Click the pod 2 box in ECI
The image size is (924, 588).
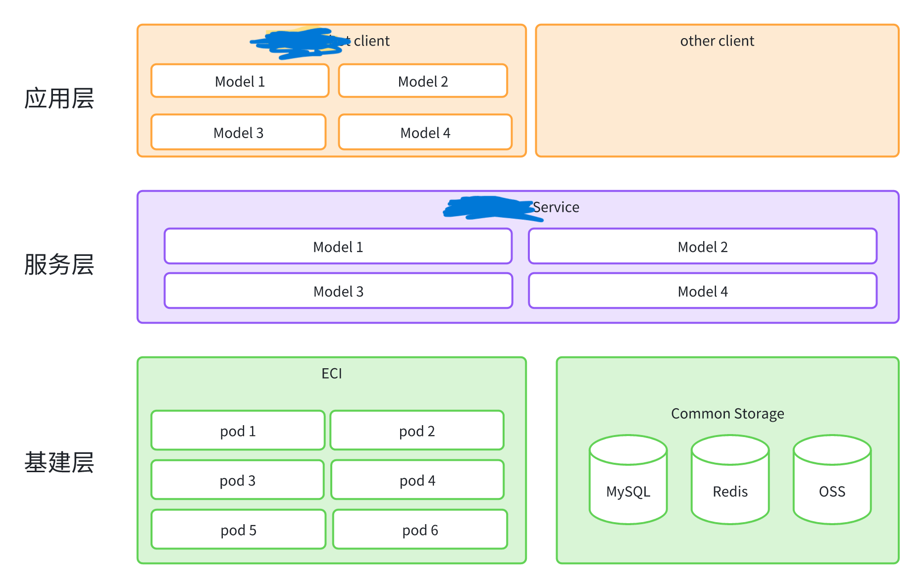pos(417,430)
